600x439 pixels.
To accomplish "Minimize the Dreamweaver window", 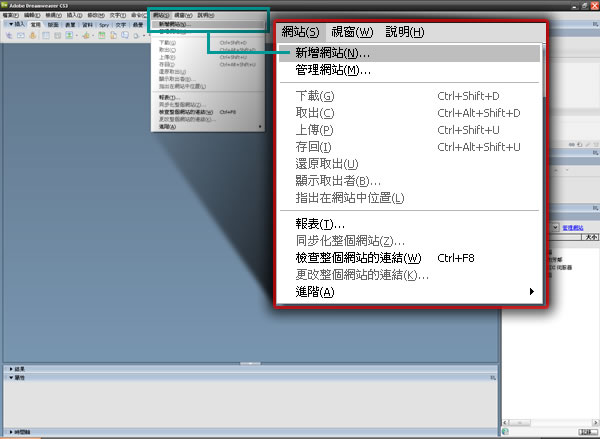I will pos(575,5).
